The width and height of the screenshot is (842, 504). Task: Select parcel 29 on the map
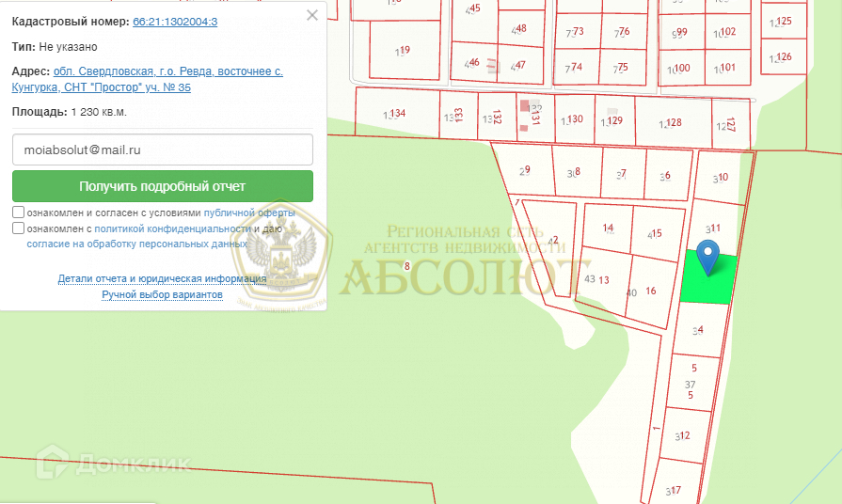(525, 170)
